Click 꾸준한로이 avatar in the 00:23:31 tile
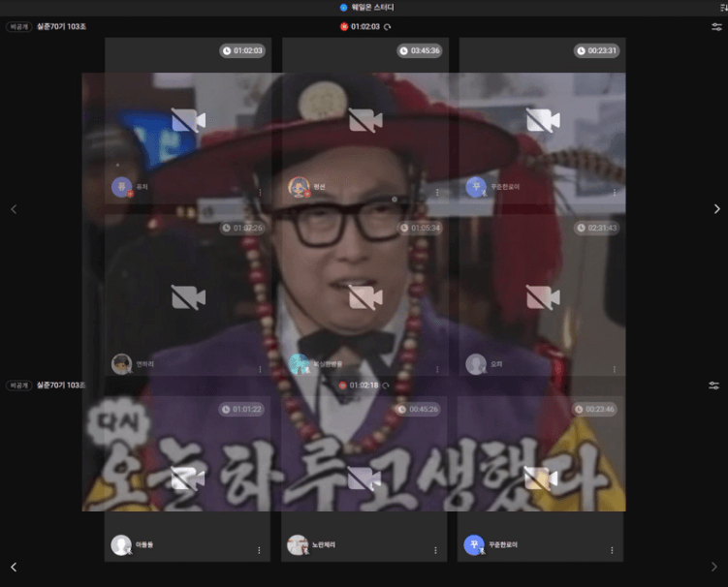728x587 pixels. pos(476,187)
